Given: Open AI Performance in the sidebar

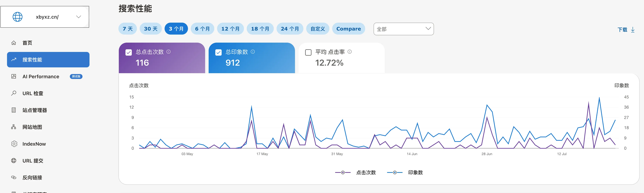Looking at the screenshot, I should tap(41, 76).
